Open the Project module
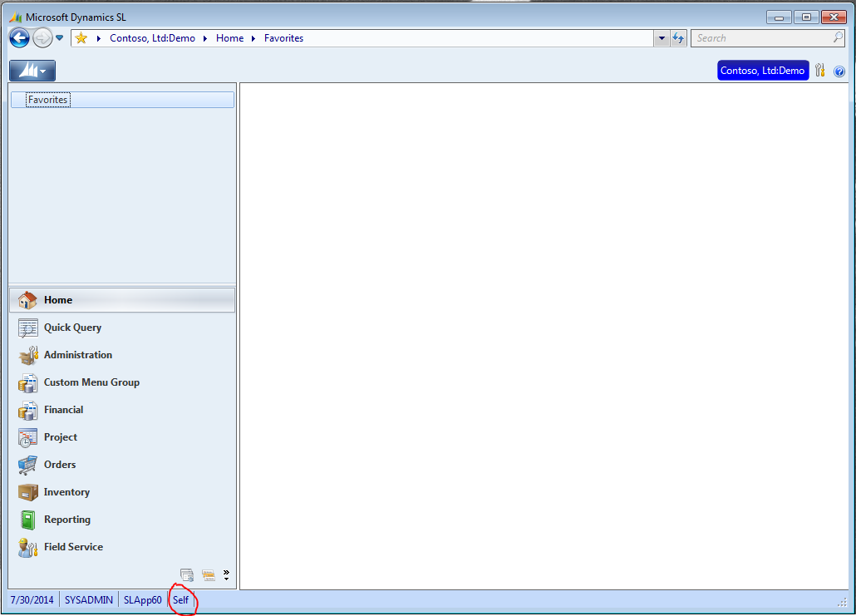 (122, 437)
